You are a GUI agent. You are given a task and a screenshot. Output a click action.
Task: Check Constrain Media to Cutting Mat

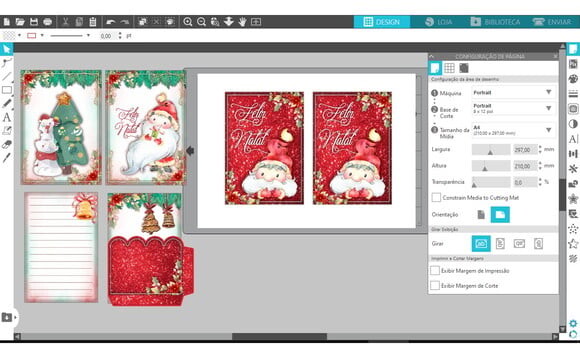tap(436, 198)
